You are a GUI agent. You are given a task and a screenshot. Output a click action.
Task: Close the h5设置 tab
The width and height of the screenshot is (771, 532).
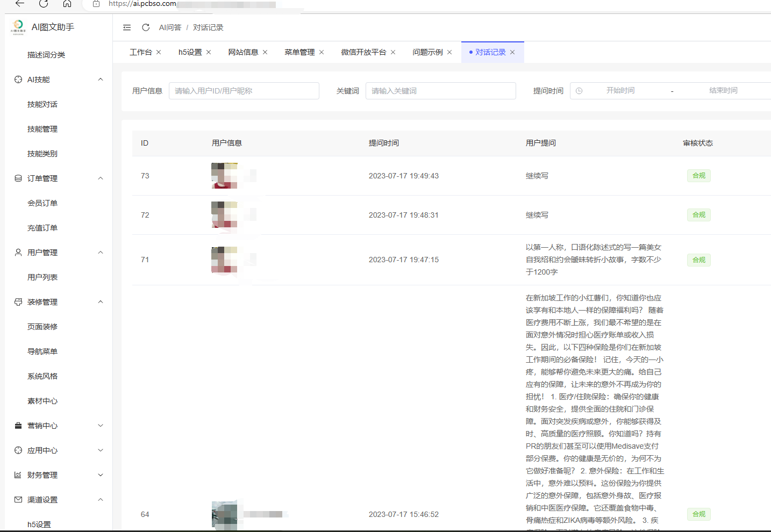point(209,52)
